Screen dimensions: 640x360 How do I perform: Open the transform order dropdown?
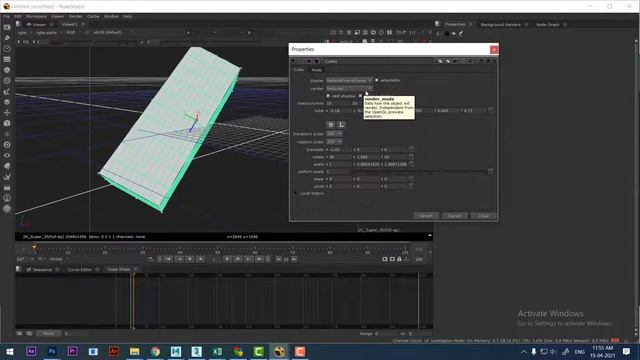tap(334, 134)
